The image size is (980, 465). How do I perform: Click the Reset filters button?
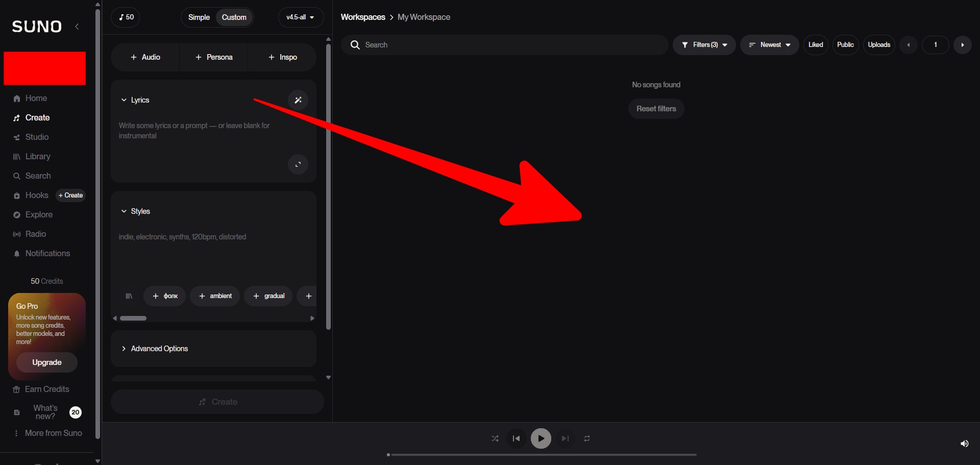tap(656, 109)
